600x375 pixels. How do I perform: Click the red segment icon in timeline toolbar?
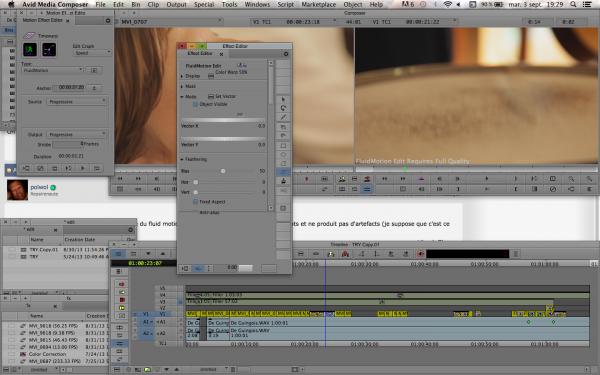click(346, 254)
